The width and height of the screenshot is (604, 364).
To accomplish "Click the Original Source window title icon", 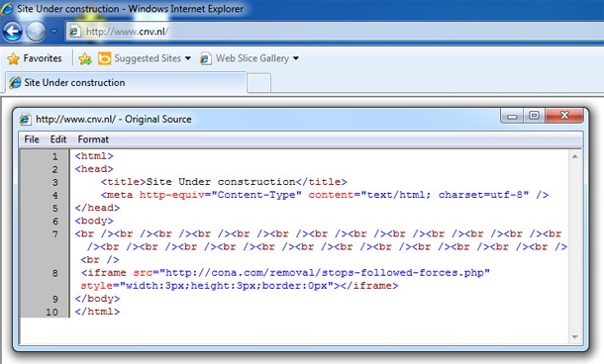I will coord(25,120).
